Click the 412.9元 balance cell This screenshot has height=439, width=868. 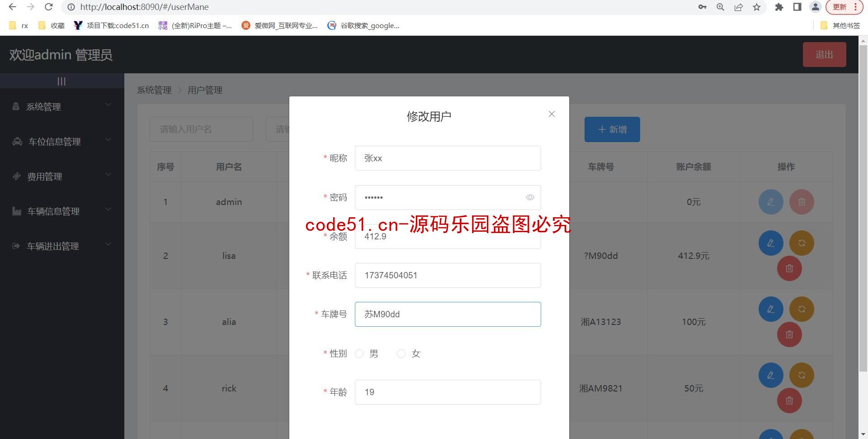693,256
